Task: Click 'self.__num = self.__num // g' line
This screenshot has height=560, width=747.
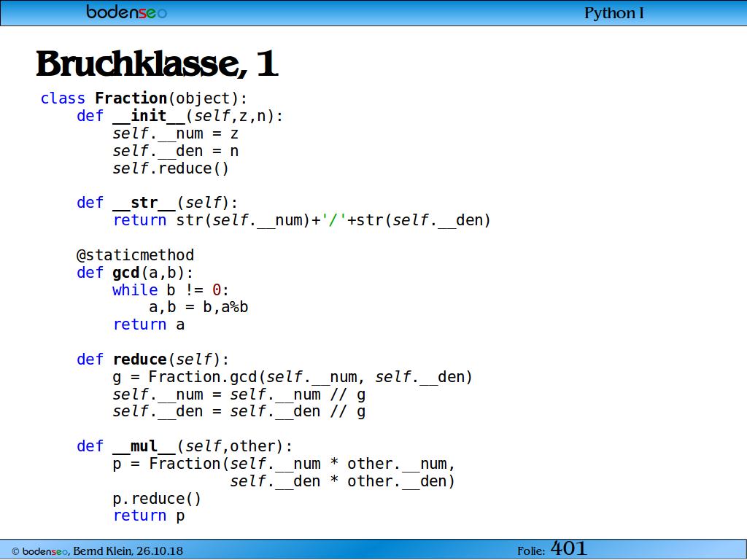Action: (x=239, y=394)
